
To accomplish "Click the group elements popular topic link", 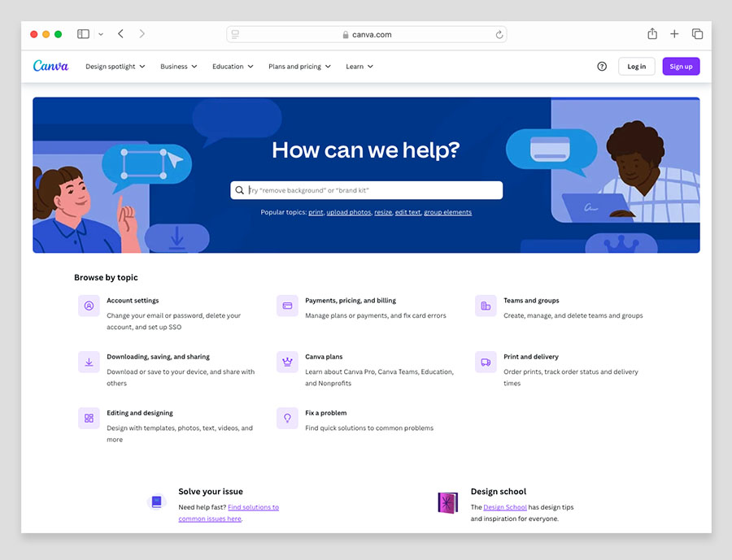I will click(x=447, y=212).
